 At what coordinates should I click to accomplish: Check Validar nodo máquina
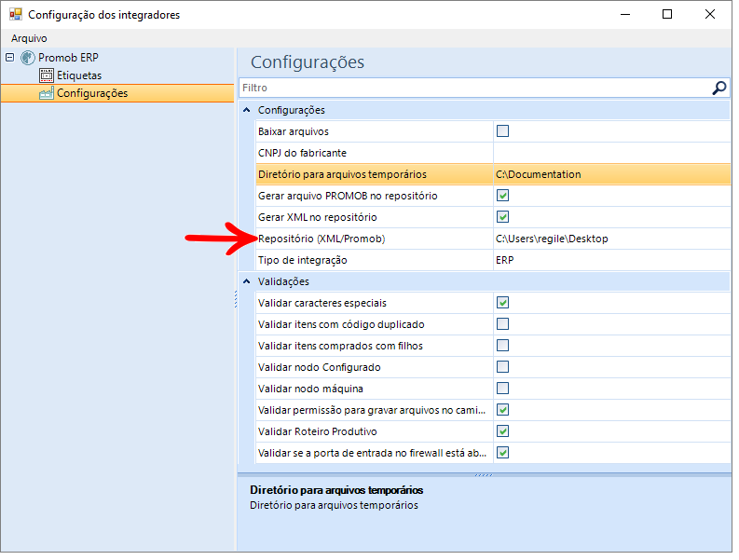click(x=502, y=389)
